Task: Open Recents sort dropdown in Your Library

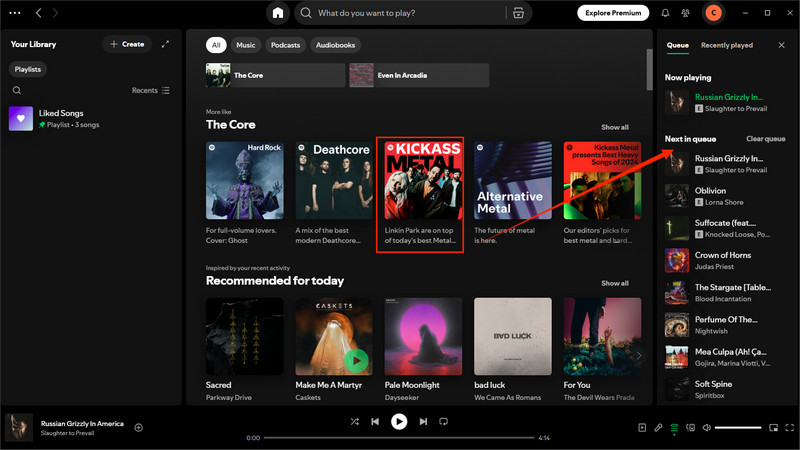Action: [151, 90]
